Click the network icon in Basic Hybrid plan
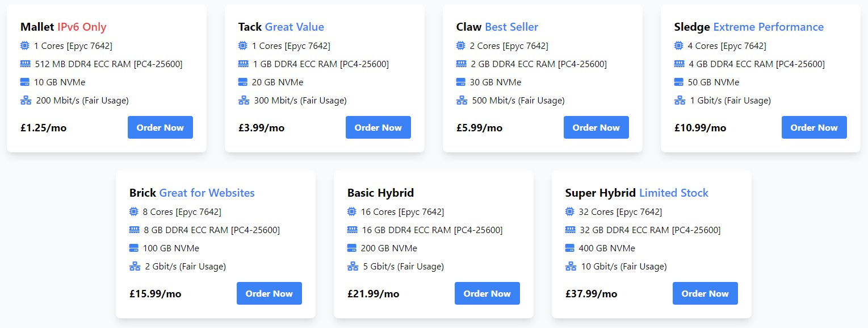868x328 pixels. click(x=353, y=266)
